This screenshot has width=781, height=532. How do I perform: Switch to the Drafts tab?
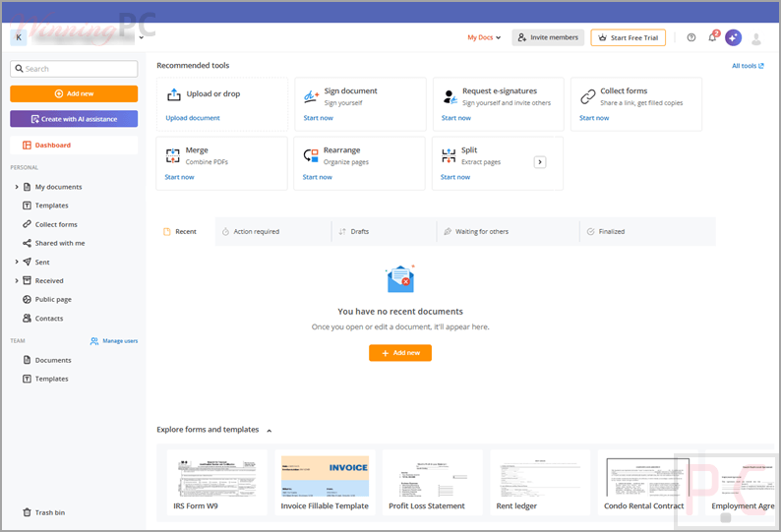point(384,232)
